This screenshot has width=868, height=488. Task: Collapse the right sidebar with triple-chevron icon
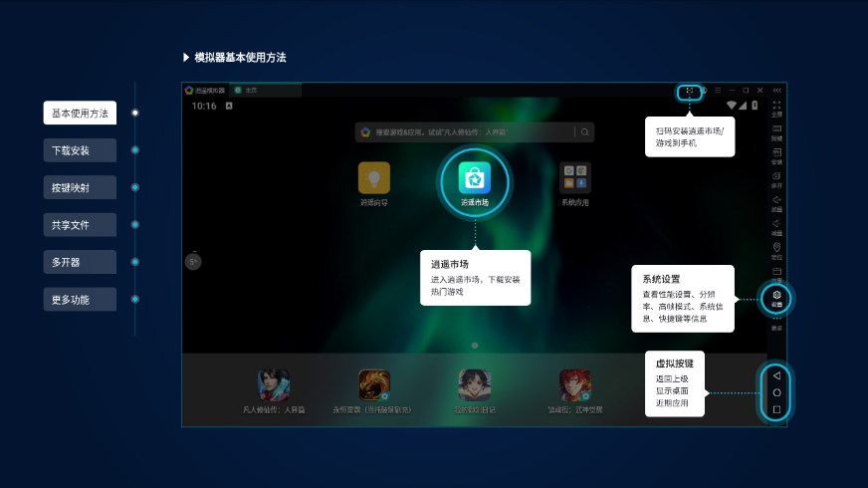[777, 91]
